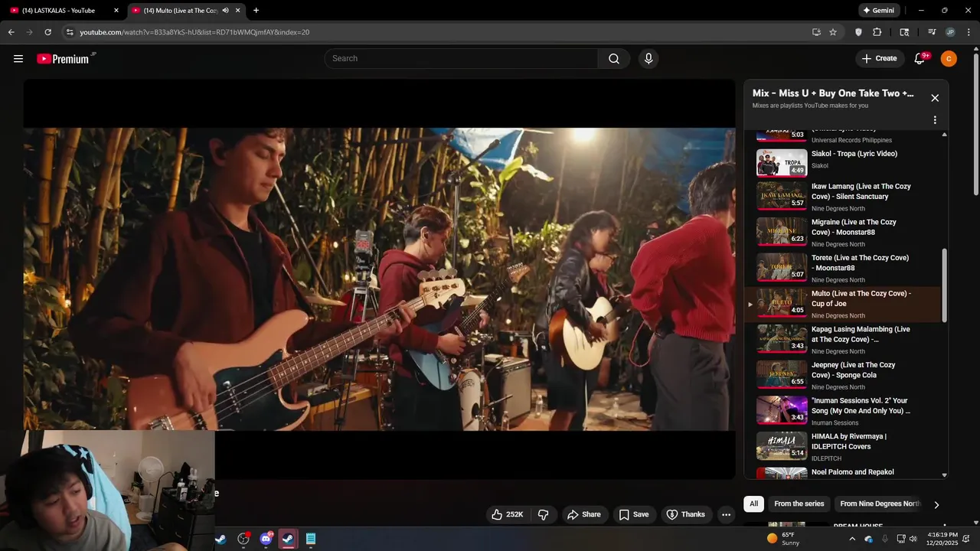Open media controls music icon
This screenshot has width=980, height=551.
point(932,32)
